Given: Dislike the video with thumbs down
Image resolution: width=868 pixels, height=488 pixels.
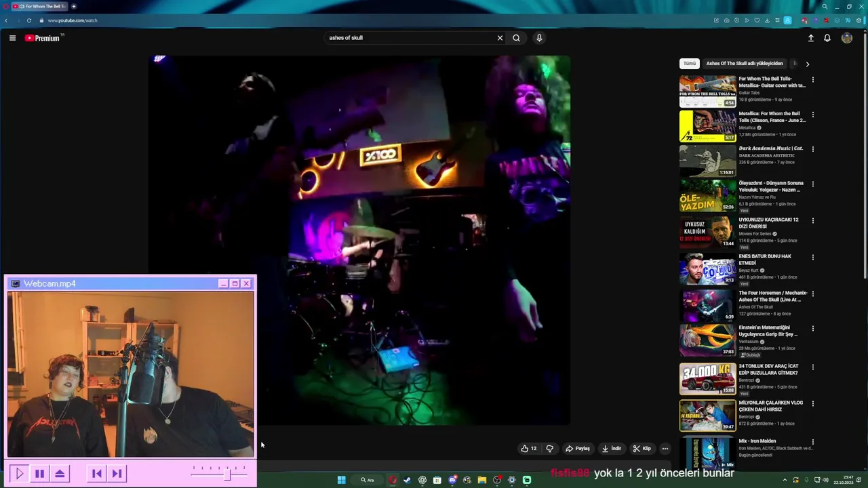Looking at the screenshot, I should [550, 449].
